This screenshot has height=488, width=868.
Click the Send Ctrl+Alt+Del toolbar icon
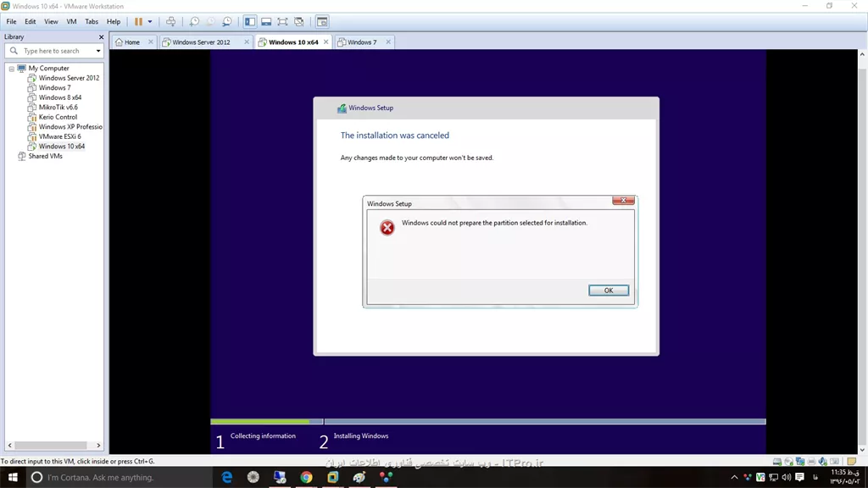(171, 21)
